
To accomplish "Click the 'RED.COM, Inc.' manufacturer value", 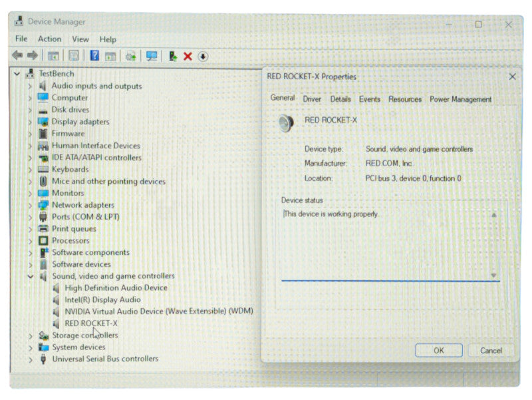I will 389,163.
